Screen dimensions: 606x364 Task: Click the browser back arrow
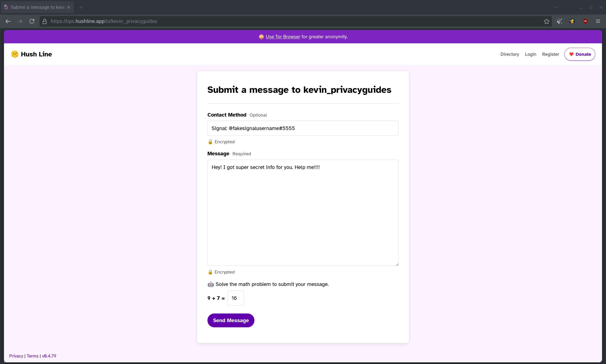point(8,21)
